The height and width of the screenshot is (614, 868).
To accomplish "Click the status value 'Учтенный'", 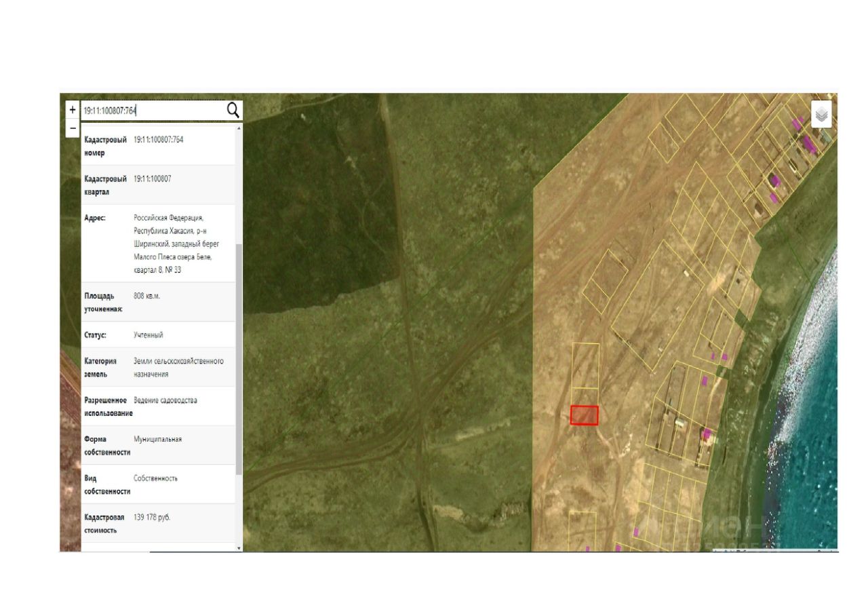I will 149,335.
